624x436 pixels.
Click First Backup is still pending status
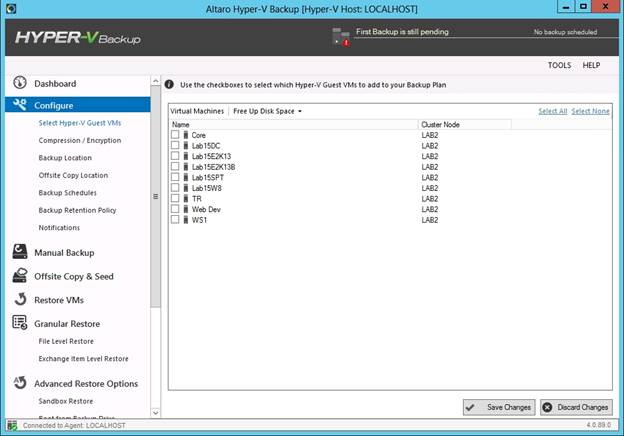402,32
